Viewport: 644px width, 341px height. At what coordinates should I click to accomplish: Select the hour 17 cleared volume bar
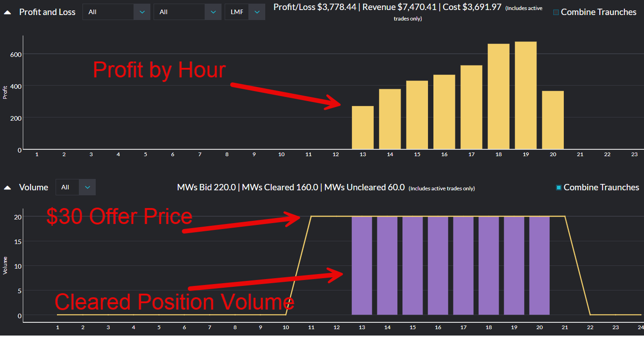coord(464,265)
